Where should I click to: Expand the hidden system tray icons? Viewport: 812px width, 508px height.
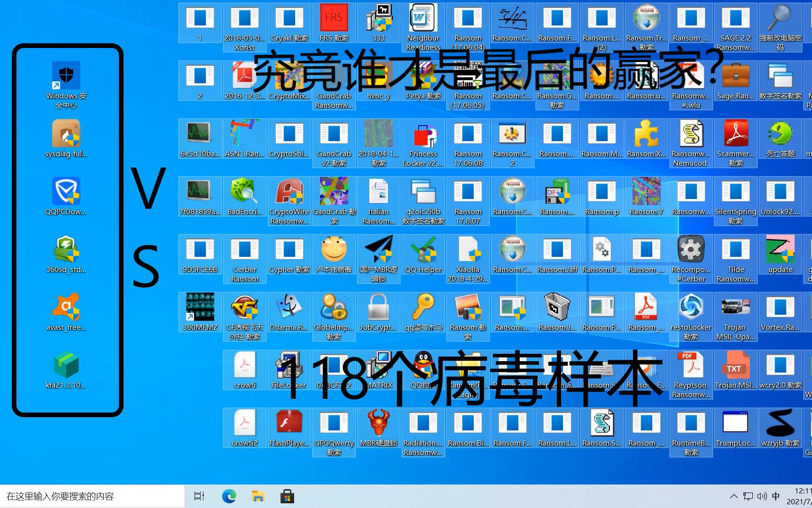click(734, 496)
